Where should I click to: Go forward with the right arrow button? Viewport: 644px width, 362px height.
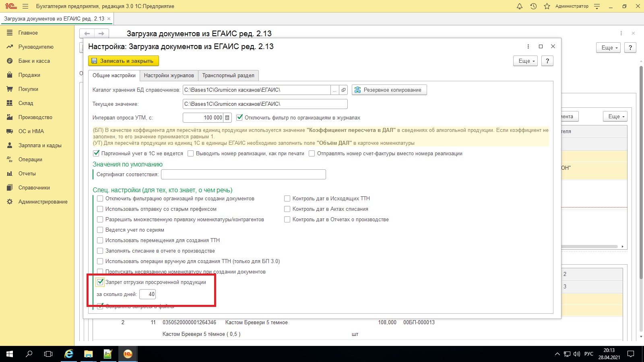tap(101, 33)
